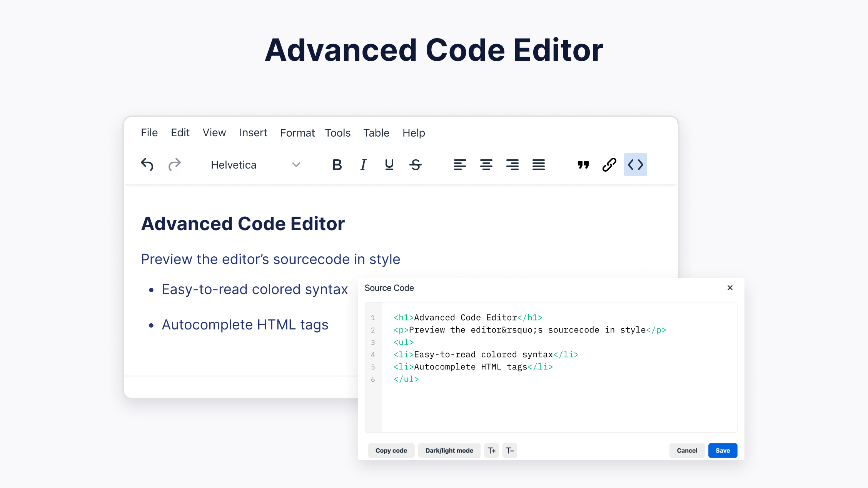The width and height of the screenshot is (868, 488).
Task: Click the blue Save button
Action: (x=722, y=450)
